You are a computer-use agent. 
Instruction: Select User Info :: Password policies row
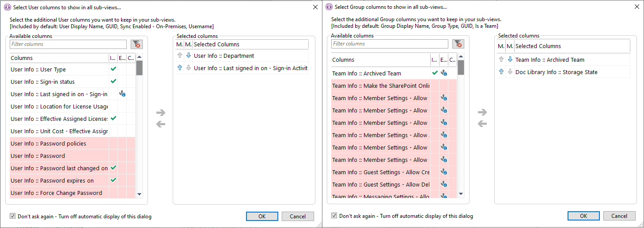59,144
